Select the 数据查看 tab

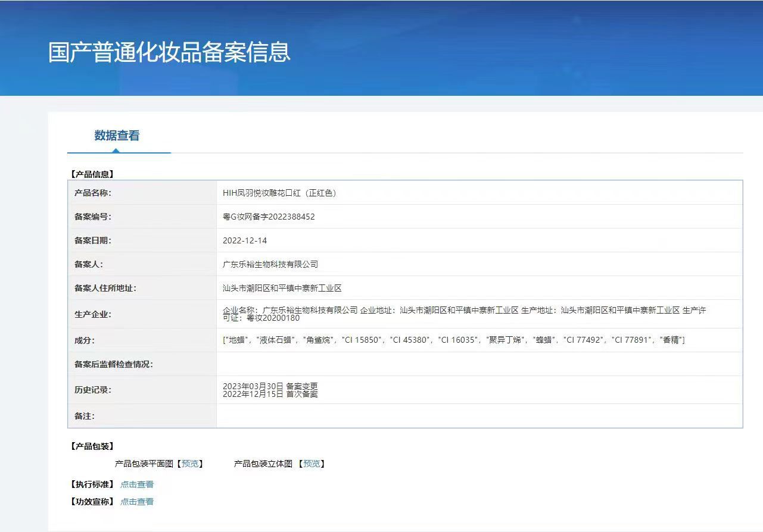117,136
